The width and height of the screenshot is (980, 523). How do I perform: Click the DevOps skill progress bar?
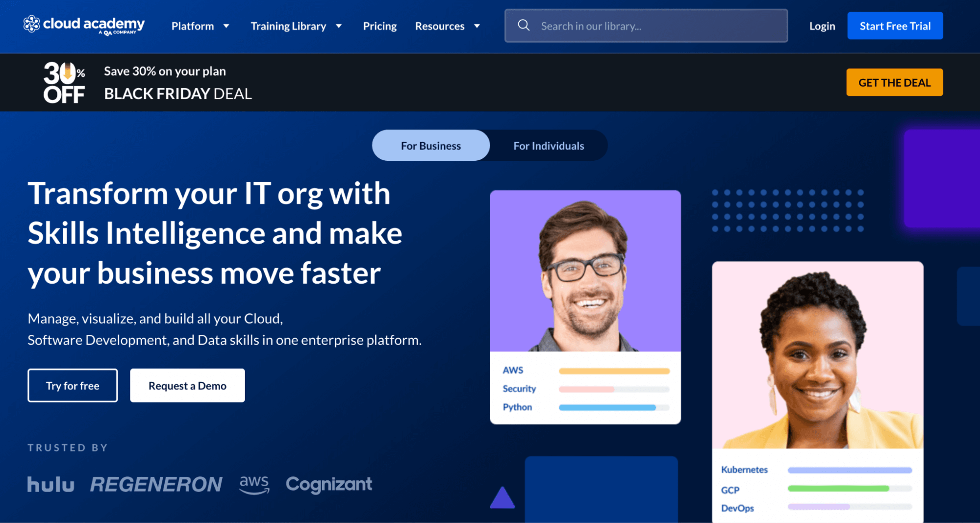click(x=850, y=506)
